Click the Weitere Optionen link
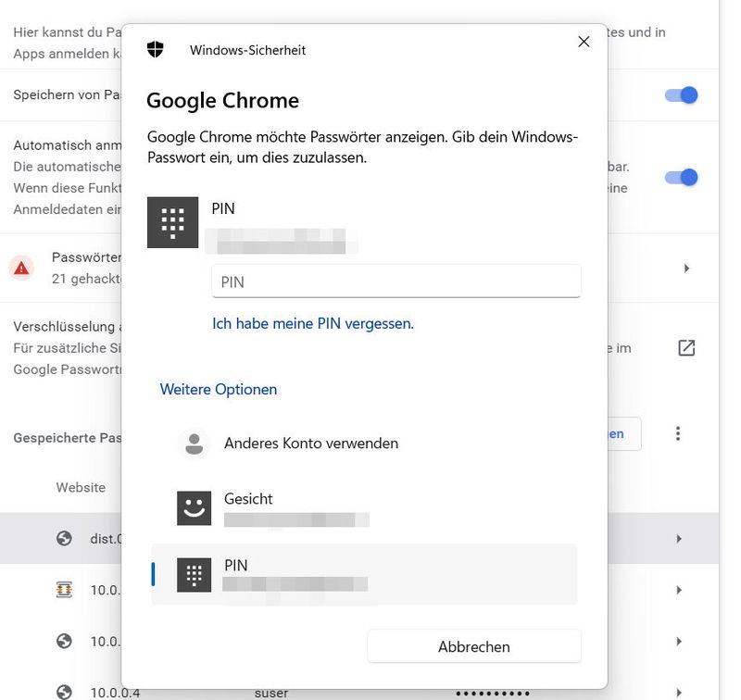The image size is (741, 700). pos(219,389)
